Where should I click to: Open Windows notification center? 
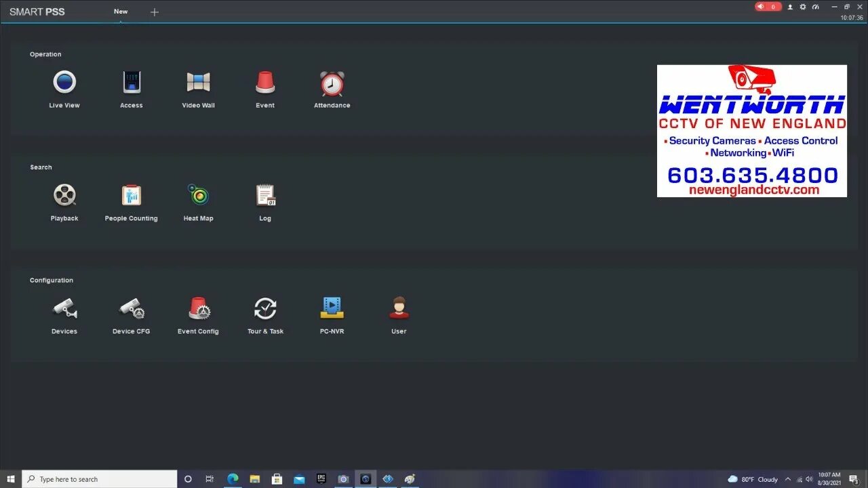854,479
